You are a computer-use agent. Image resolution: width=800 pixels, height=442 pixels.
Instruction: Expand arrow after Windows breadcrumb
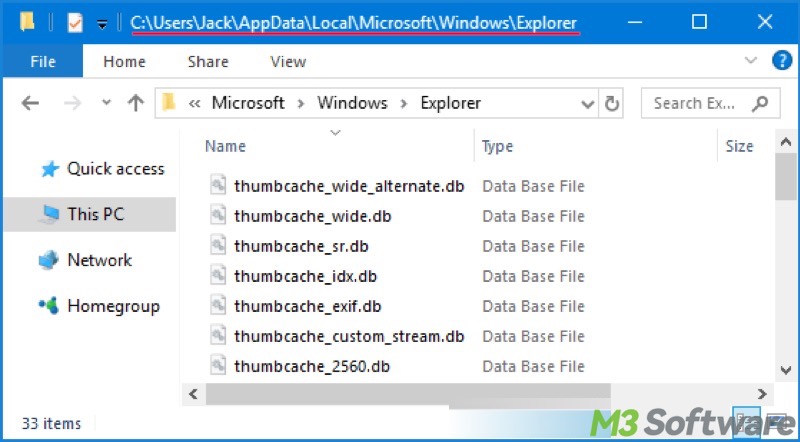point(404,104)
